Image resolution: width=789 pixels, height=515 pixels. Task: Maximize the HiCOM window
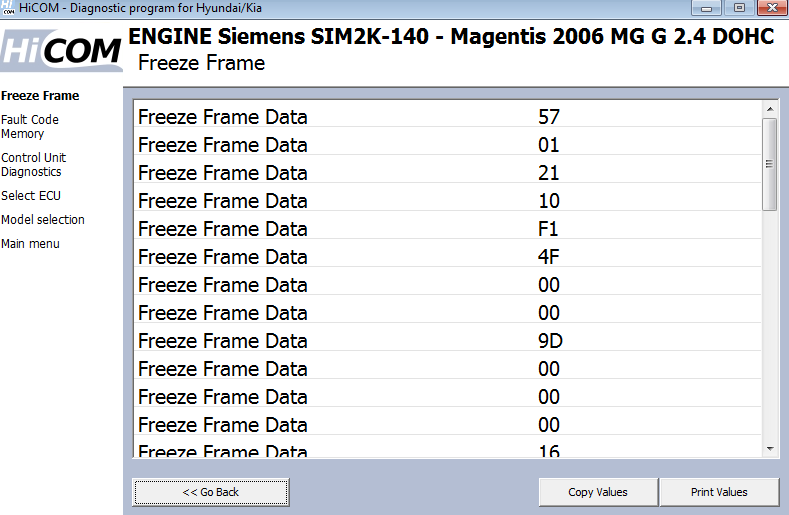tap(739, 8)
